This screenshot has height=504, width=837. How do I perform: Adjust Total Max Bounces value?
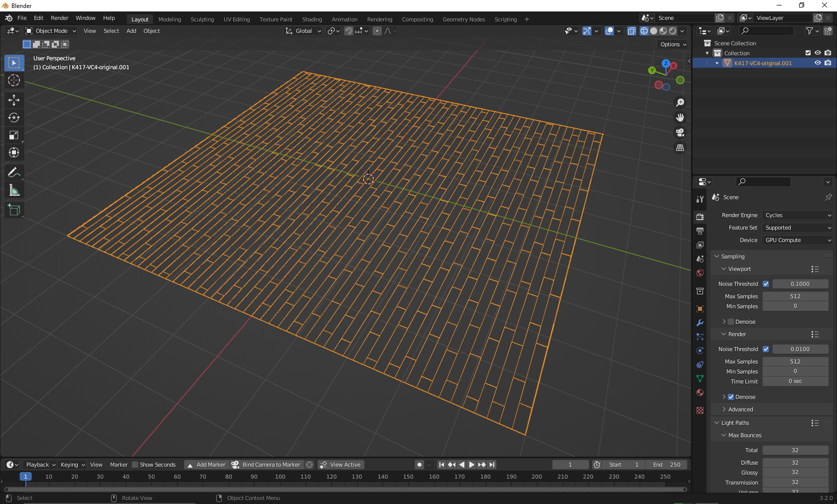(x=795, y=450)
